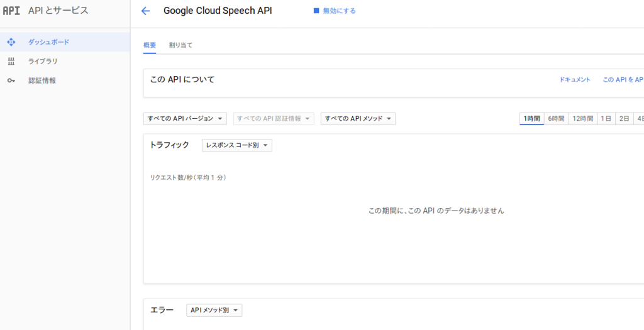Click the トラフィック heading
Image resolution: width=644 pixels, height=330 pixels.
[x=170, y=145]
